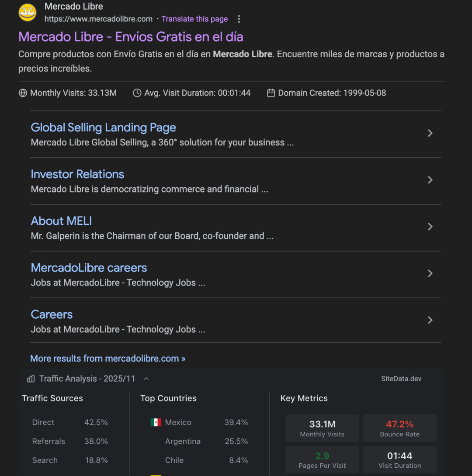
Task: Click the Referrals 38.0% traffic row
Action: (70, 442)
